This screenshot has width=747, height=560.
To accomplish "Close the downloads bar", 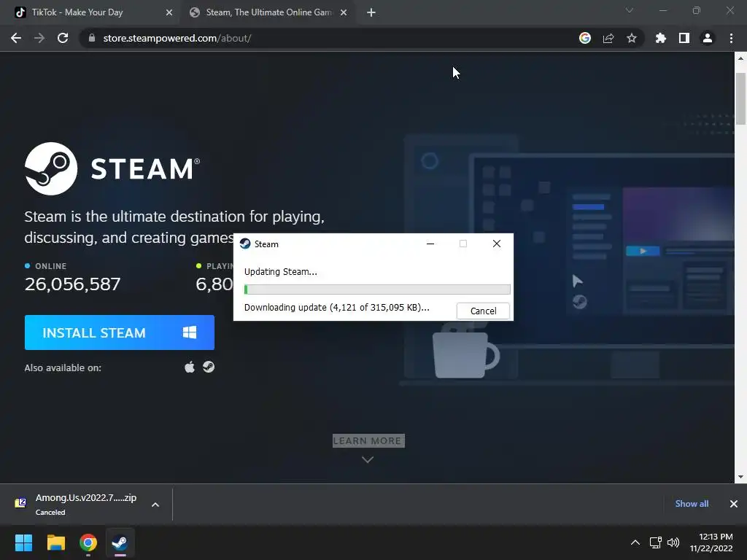I will click(734, 504).
